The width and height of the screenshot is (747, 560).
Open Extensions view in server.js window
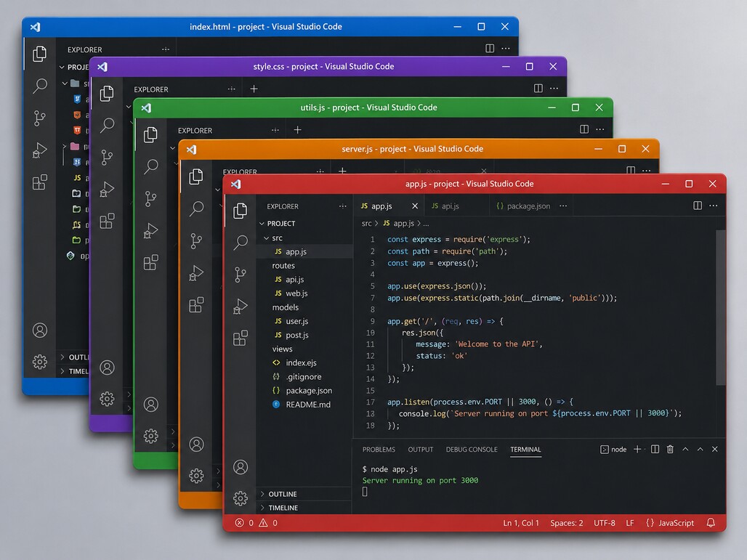(196, 305)
